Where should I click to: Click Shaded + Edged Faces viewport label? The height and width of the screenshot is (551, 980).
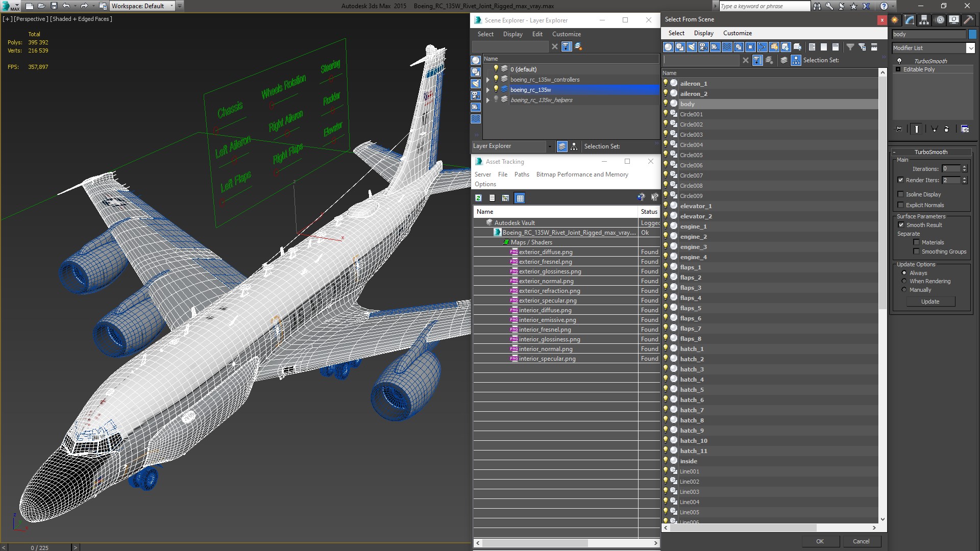(x=81, y=19)
